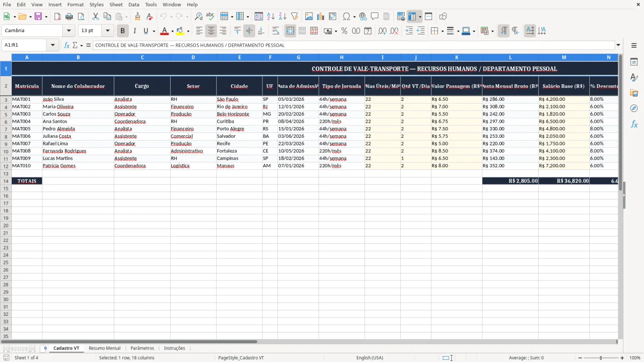This screenshot has height=362, width=644.
Task: Insert special character Omega icon
Action: 347,17
